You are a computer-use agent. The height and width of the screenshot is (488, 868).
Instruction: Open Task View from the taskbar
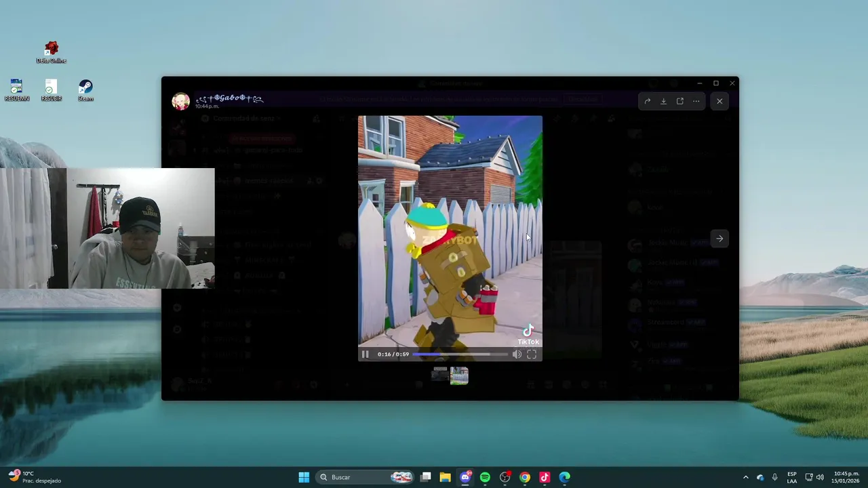pos(426,477)
